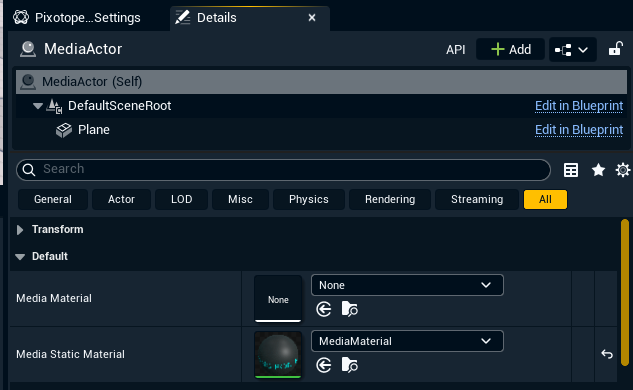Open the property matrix table view icon
This screenshot has width=633, height=390.
pyautogui.click(x=571, y=170)
